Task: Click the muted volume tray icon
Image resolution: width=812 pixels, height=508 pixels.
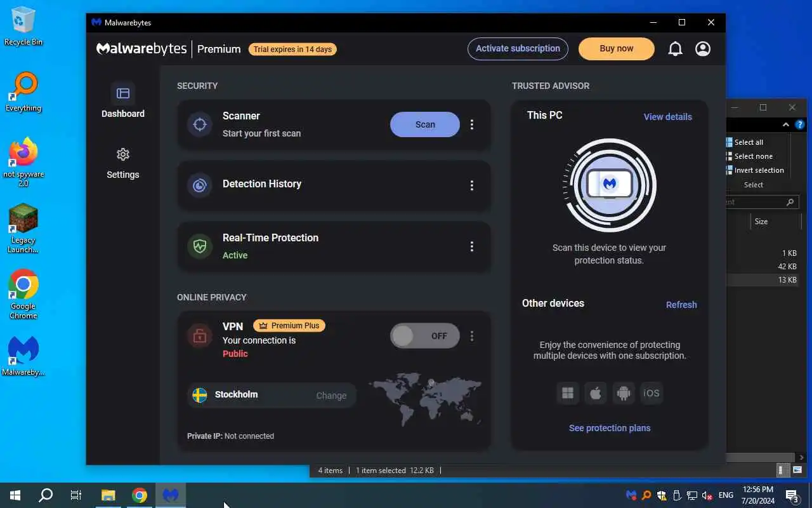Action: point(707,495)
